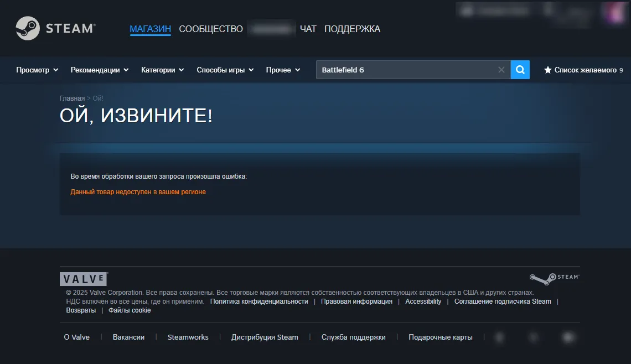Viewport: 631px width, 364px height.
Task: Open the Просмотр dropdown menu
Action: tap(37, 70)
